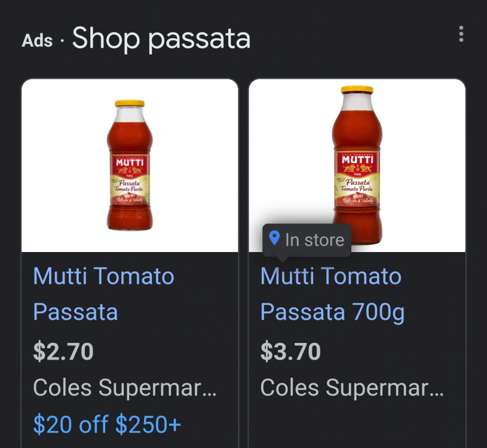Click Coles Supermarkets on the left card
The image size is (487, 448).
125,388
